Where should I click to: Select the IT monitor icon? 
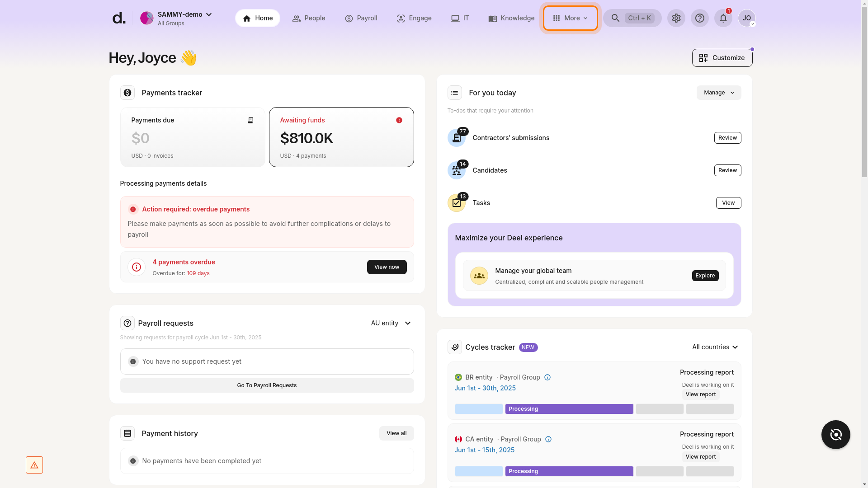coord(455,18)
